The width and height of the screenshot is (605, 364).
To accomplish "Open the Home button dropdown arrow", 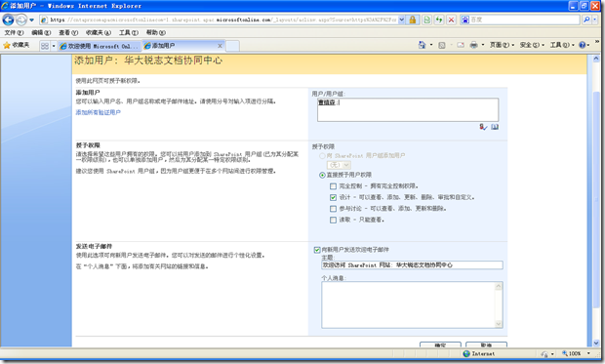I will pos(431,45).
